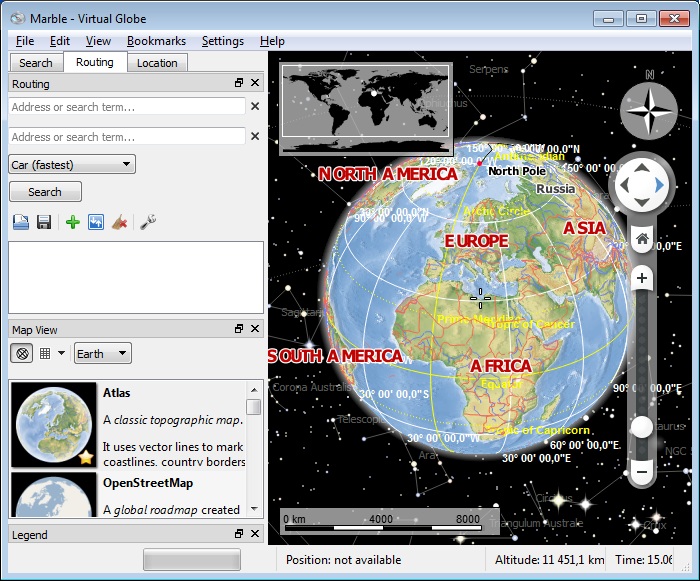Image resolution: width=700 pixels, height=581 pixels.
Task: Zoom in with the plus button
Action: pyautogui.click(x=642, y=278)
